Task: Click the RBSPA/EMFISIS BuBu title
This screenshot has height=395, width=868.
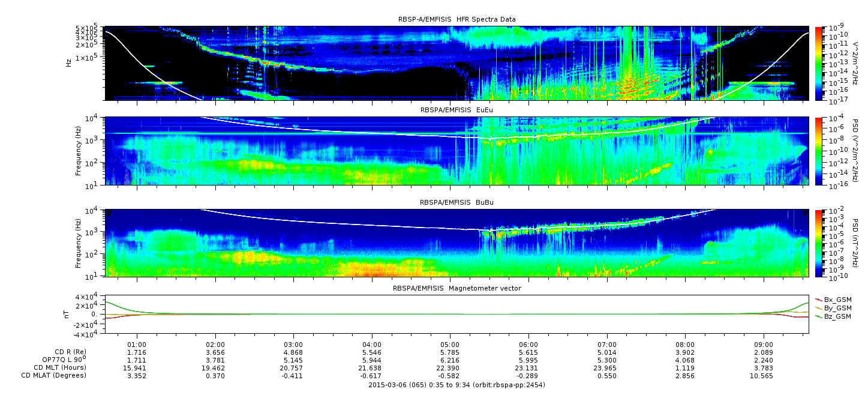Action: pos(456,202)
